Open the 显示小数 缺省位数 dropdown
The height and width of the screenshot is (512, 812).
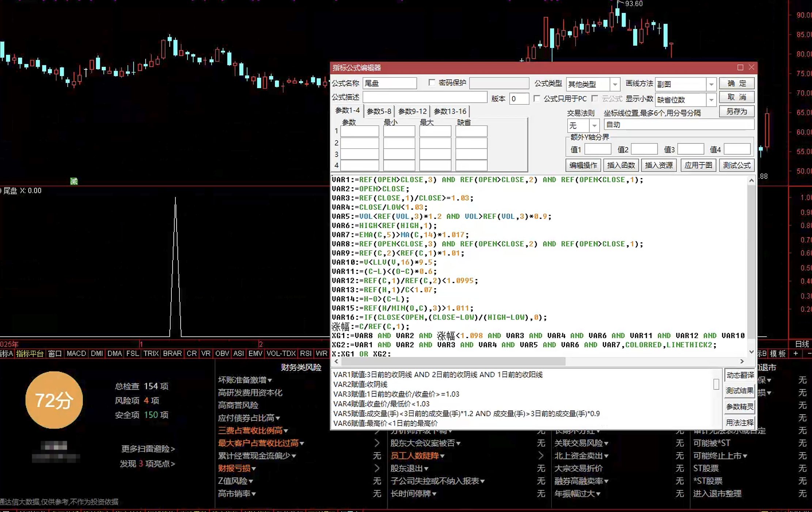click(711, 100)
